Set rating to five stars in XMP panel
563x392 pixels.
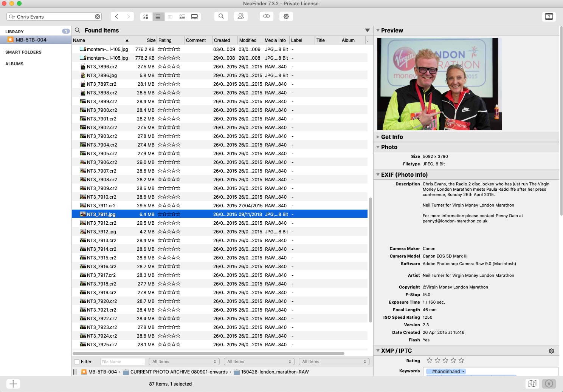(x=461, y=361)
